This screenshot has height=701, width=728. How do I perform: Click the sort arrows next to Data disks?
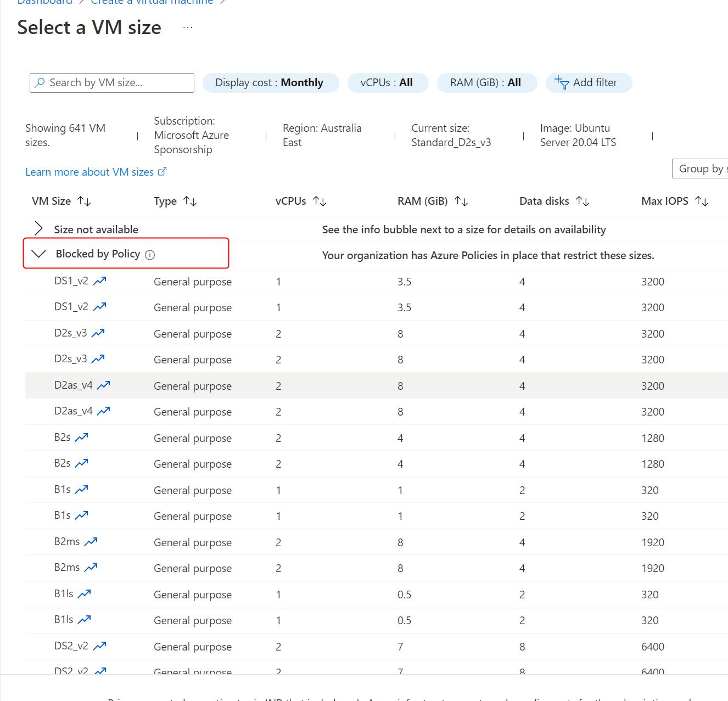click(583, 201)
